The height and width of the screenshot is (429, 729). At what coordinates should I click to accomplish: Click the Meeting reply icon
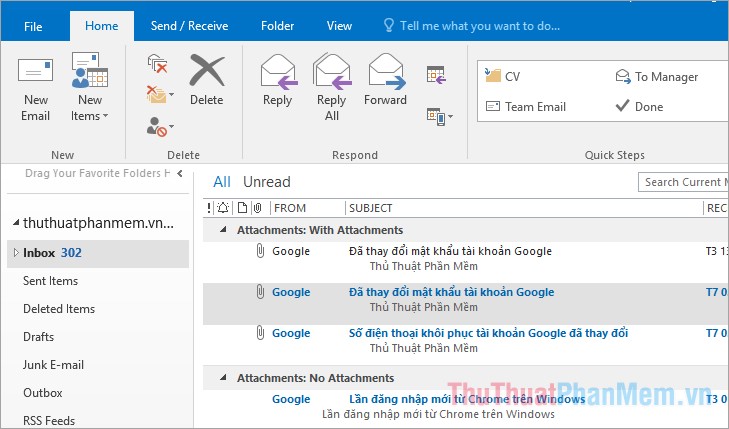[436, 74]
